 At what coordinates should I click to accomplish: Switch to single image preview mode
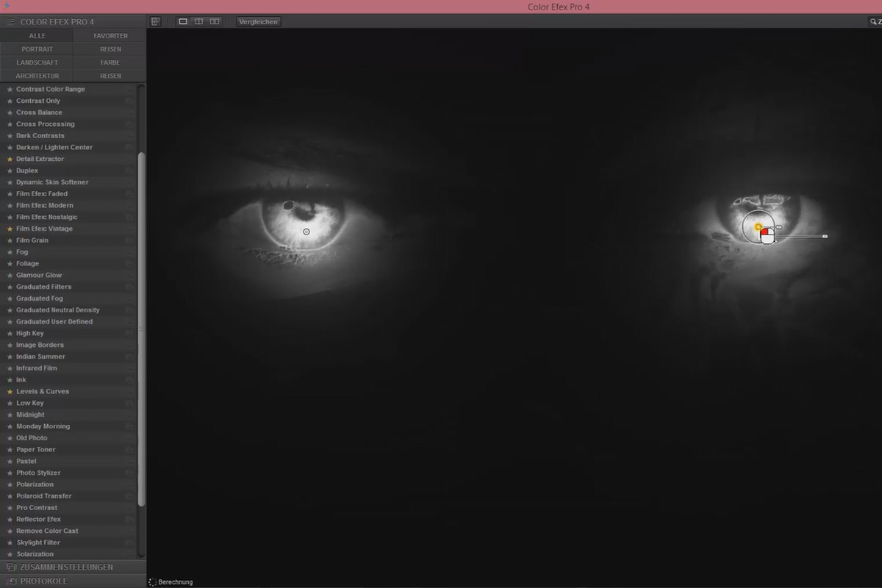[183, 21]
